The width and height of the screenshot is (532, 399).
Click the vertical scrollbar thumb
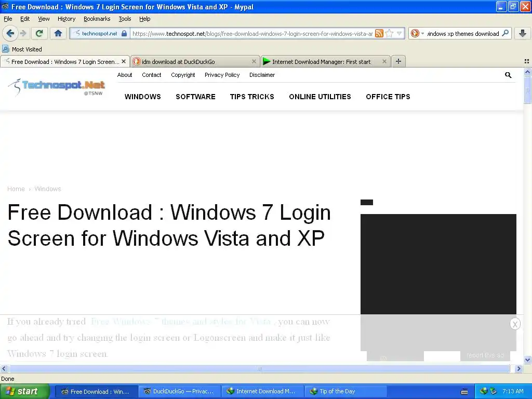(x=527, y=90)
